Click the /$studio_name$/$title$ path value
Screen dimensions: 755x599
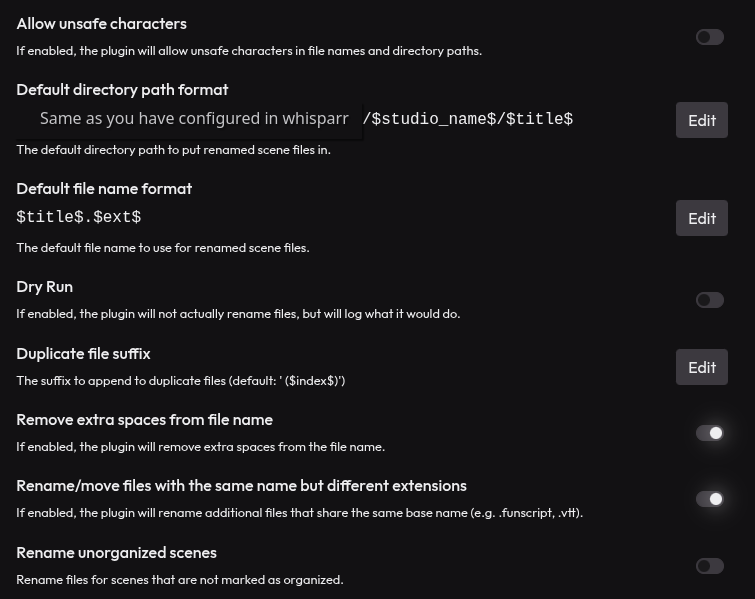pos(468,119)
